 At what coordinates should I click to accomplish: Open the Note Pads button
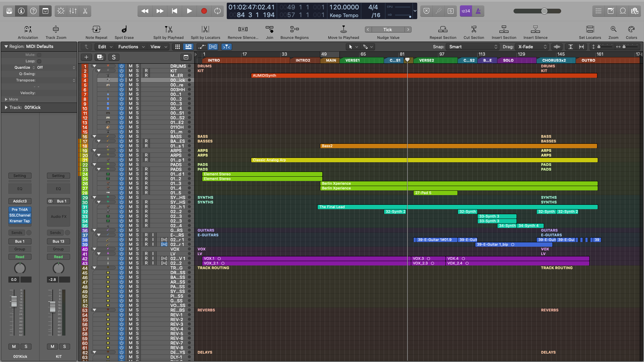point(611,11)
